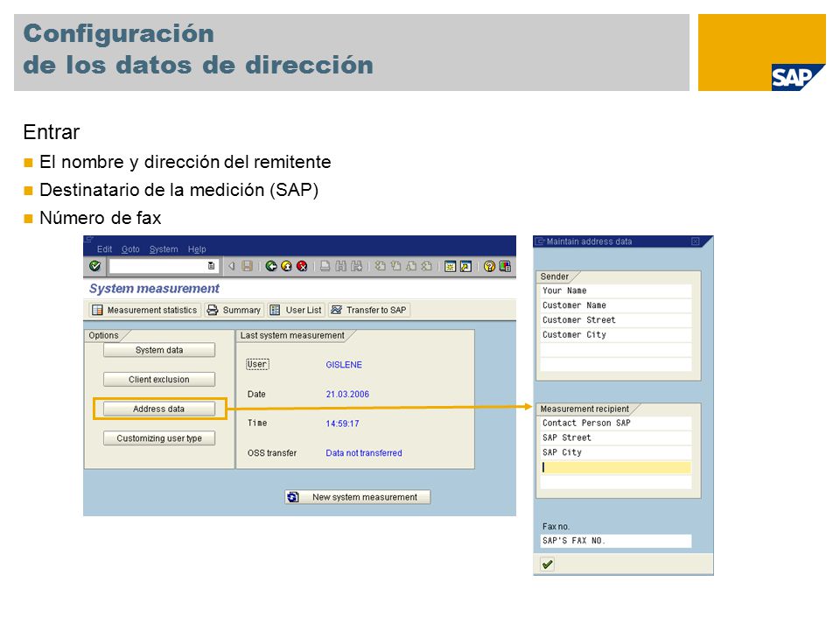The height and width of the screenshot is (630, 840).
Task: Click the Summary printer button
Action: pyautogui.click(x=234, y=310)
